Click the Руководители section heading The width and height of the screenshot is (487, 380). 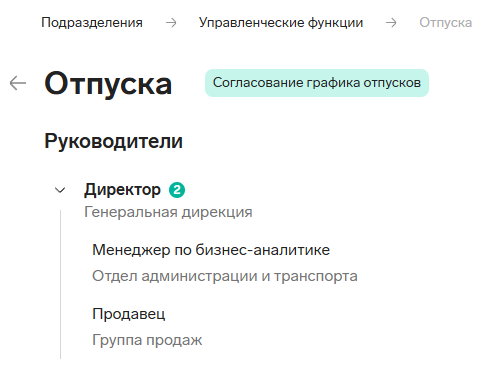pos(114,141)
